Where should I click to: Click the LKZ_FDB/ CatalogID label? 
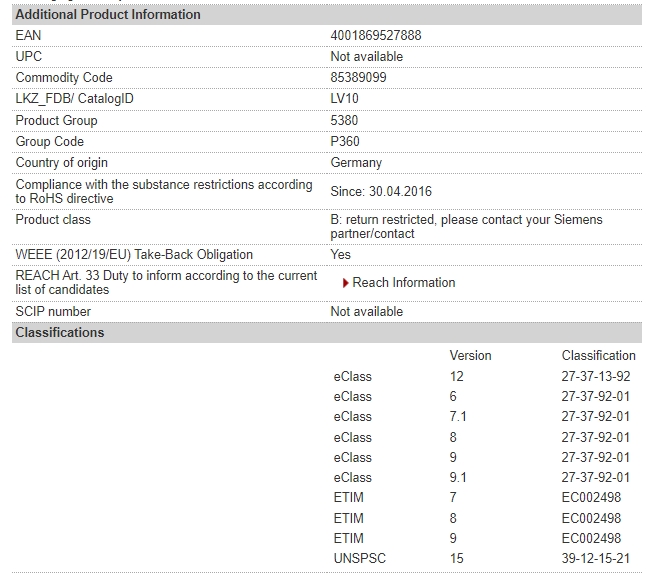(74, 99)
